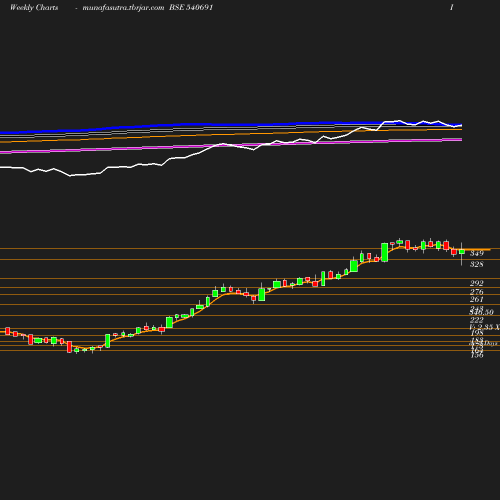Click the 'BSE 540691' symbol label

point(191,7)
